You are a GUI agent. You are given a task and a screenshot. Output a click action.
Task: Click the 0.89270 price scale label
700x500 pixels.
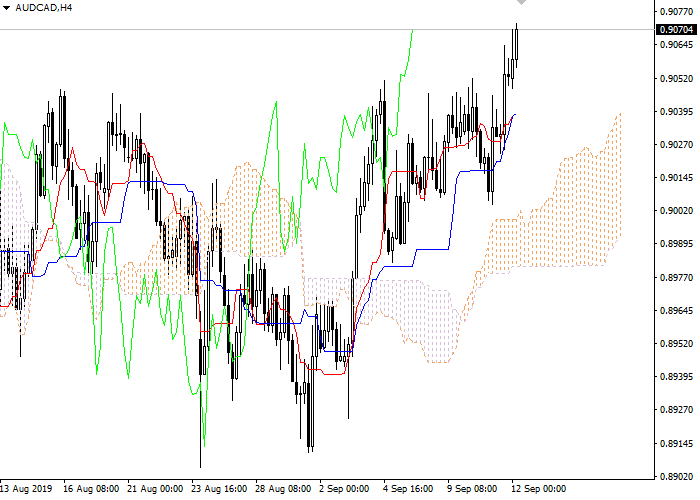676,410
